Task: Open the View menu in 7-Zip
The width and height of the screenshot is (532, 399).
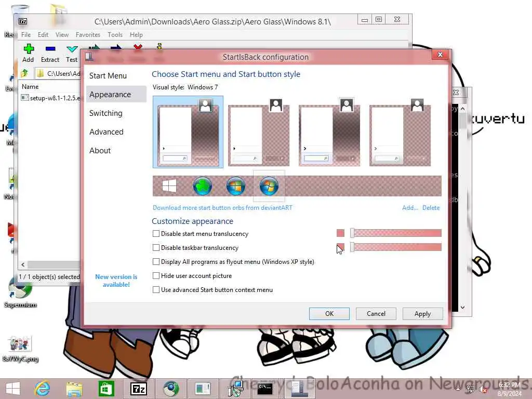Action: [62, 35]
